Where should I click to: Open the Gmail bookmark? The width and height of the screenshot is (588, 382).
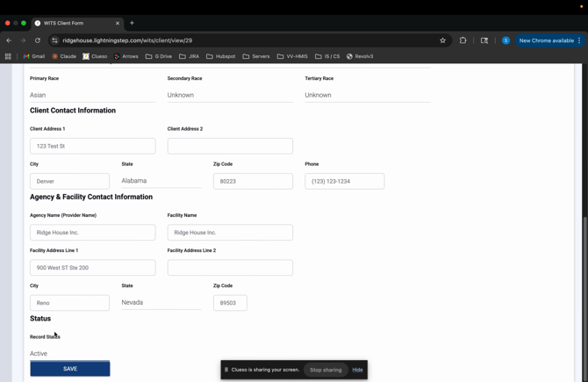point(34,56)
